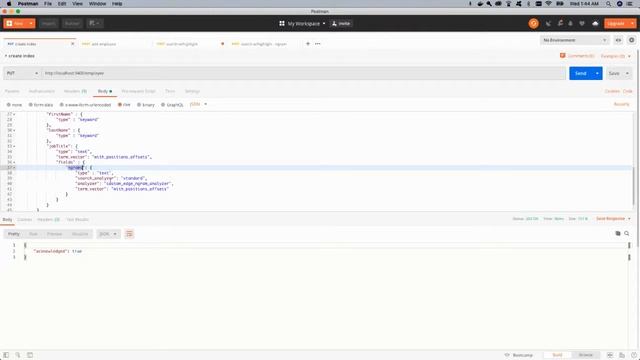The height and width of the screenshot is (360, 640).
Task: Open the Save button dropdown arrow
Action: 627,73
